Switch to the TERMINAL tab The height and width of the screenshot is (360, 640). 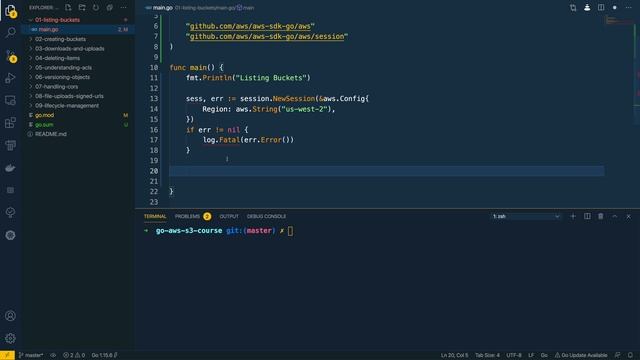[x=155, y=216]
